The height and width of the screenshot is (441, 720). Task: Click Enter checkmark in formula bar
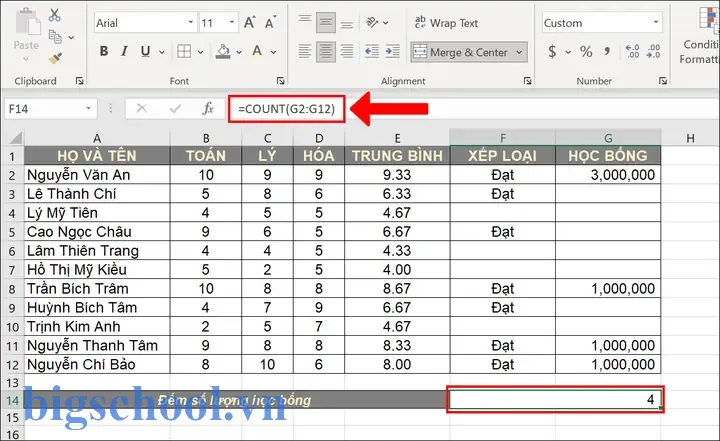(x=174, y=109)
